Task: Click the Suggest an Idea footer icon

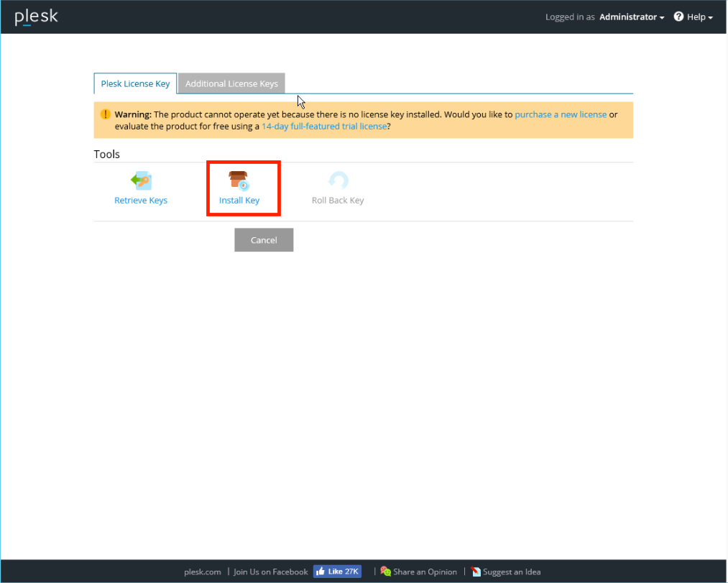Action: [476, 571]
